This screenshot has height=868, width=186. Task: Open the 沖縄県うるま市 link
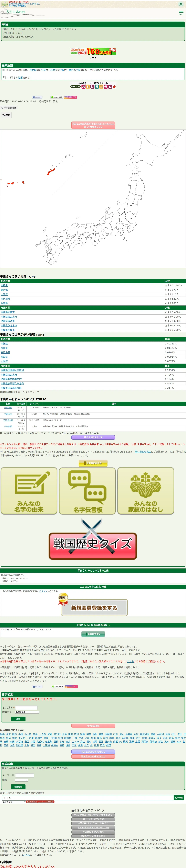[x=9, y=325]
